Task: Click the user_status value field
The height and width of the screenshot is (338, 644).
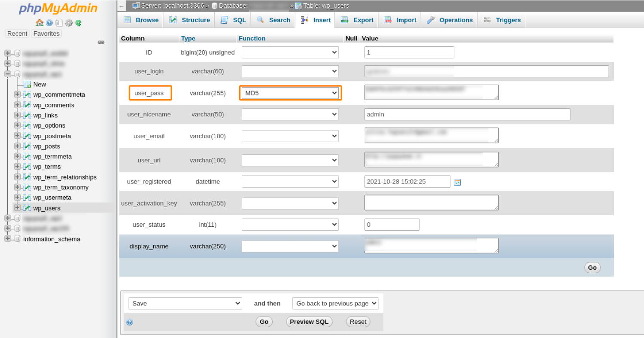Action: [392, 224]
